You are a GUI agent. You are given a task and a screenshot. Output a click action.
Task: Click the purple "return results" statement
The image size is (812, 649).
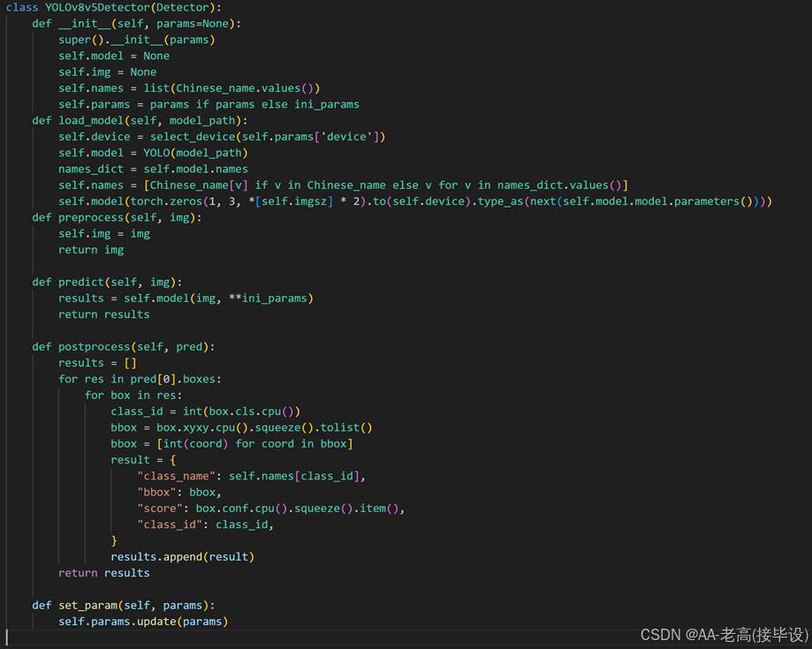tap(104, 573)
